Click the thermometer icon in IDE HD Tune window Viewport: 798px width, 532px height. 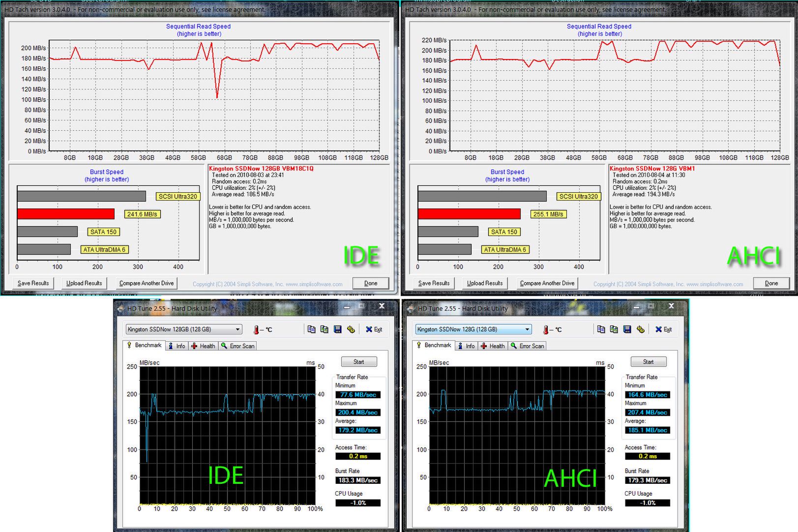(x=256, y=329)
